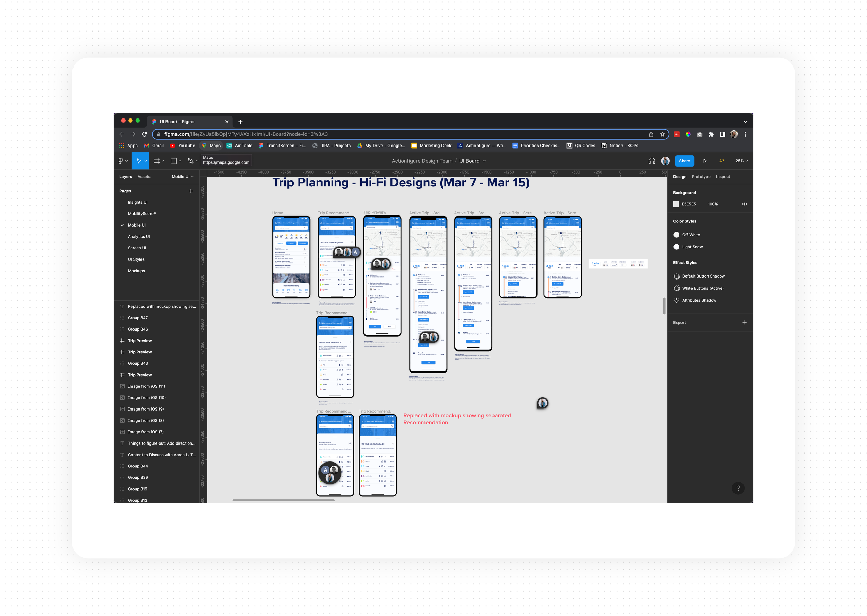
Task: Switch to the Prototype tab
Action: pos(701,177)
